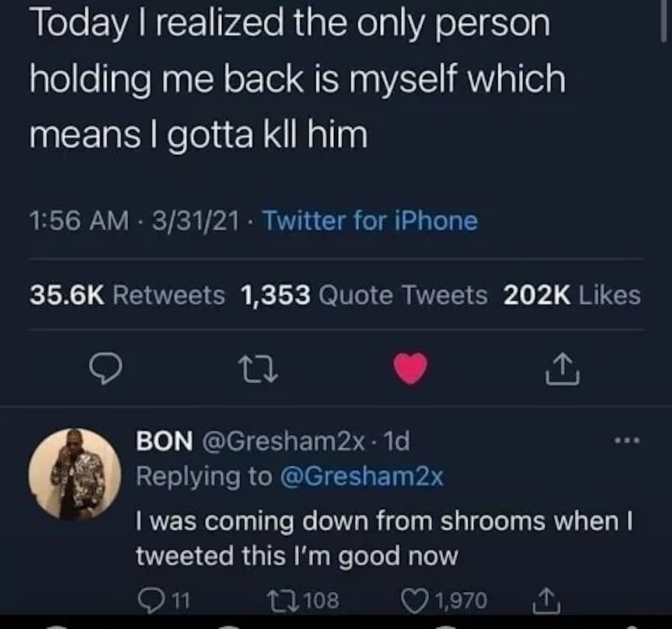
Task: Share the main tweet
Action: coord(563,370)
